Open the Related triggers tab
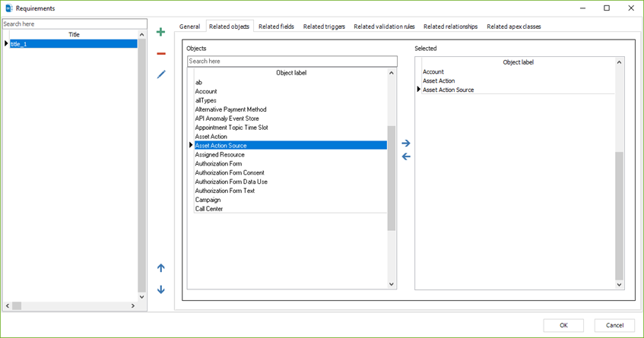 324,27
